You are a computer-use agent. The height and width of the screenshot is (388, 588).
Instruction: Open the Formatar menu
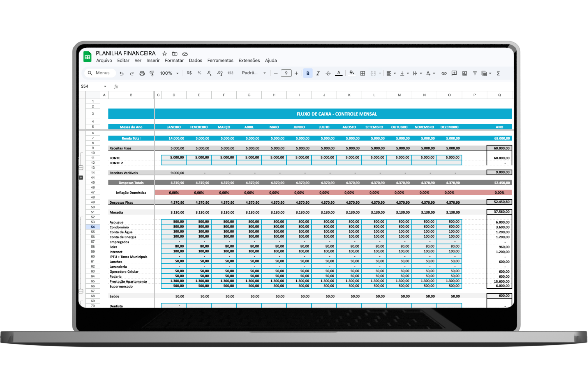click(174, 61)
